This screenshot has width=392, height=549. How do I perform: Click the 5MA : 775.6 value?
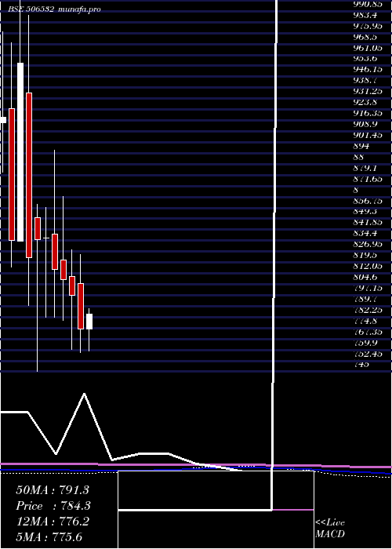49,536
